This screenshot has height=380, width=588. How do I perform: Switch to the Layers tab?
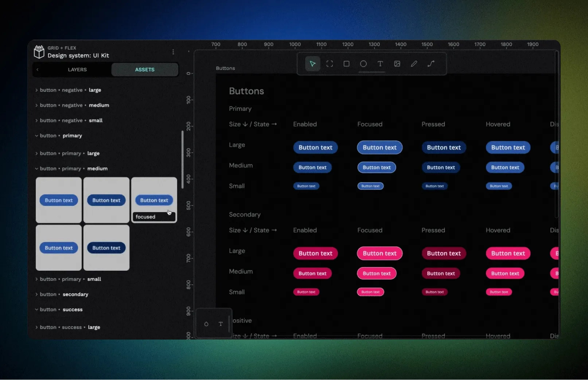point(77,70)
